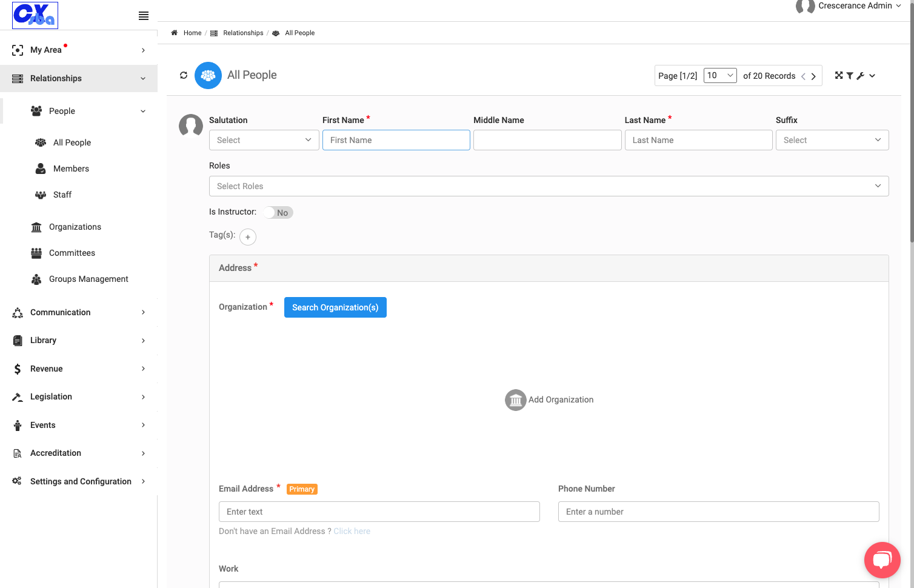914x588 pixels.
Task: Click the person avatar photo placeholder
Action: point(191,126)
